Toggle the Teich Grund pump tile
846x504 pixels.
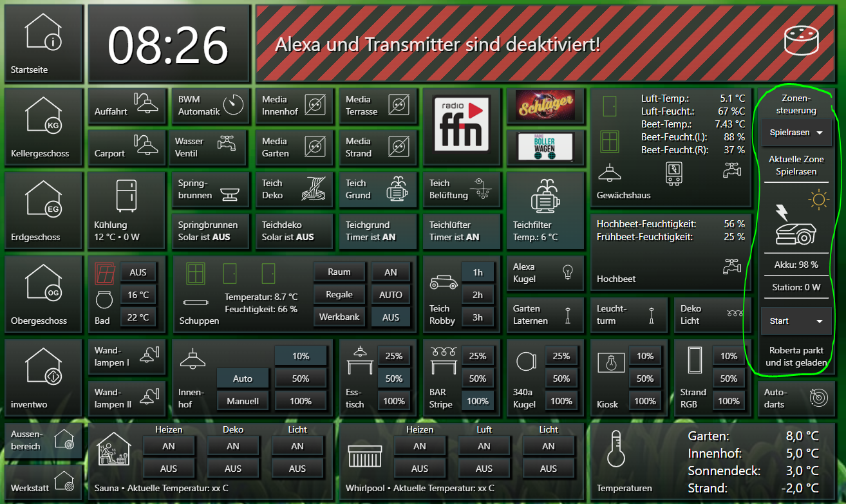[x=378, y=189]
